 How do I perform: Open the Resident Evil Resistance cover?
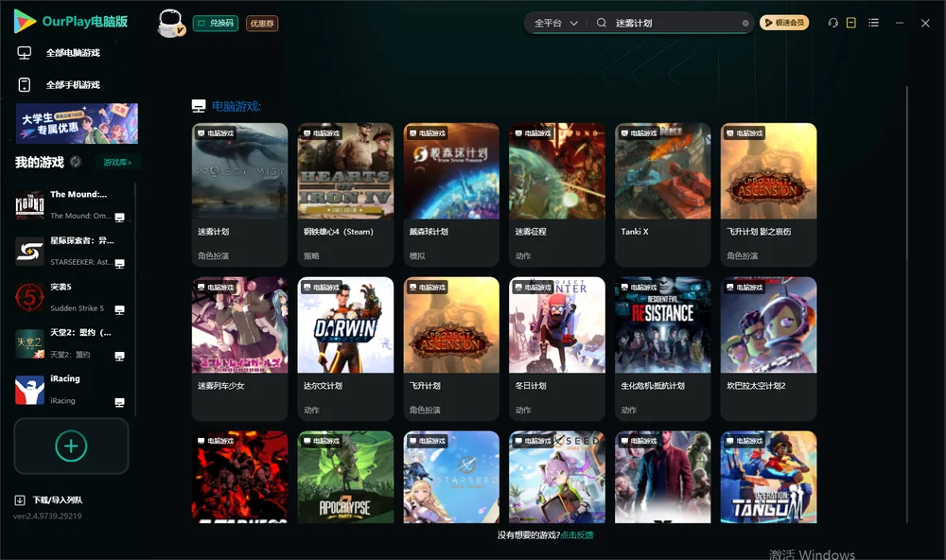[x=663, y=324]
